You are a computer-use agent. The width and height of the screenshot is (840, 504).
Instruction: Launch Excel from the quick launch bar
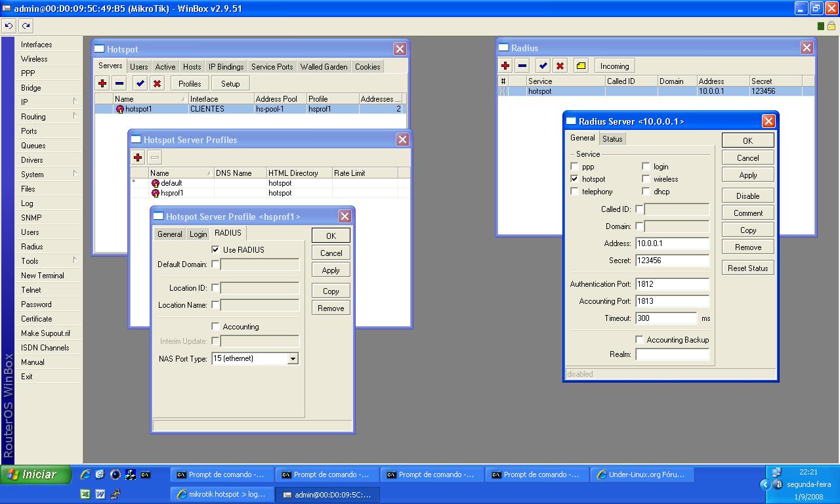(x=85, y=494)
